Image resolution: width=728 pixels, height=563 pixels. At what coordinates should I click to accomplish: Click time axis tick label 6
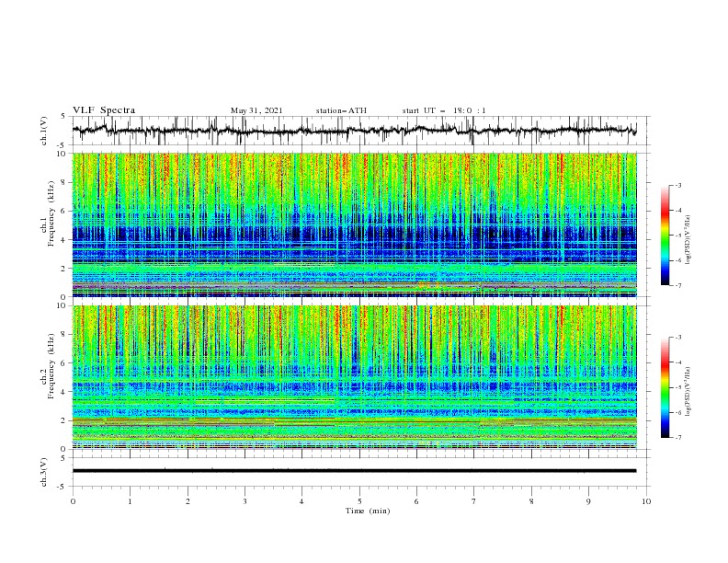click(x=416, y=501)
